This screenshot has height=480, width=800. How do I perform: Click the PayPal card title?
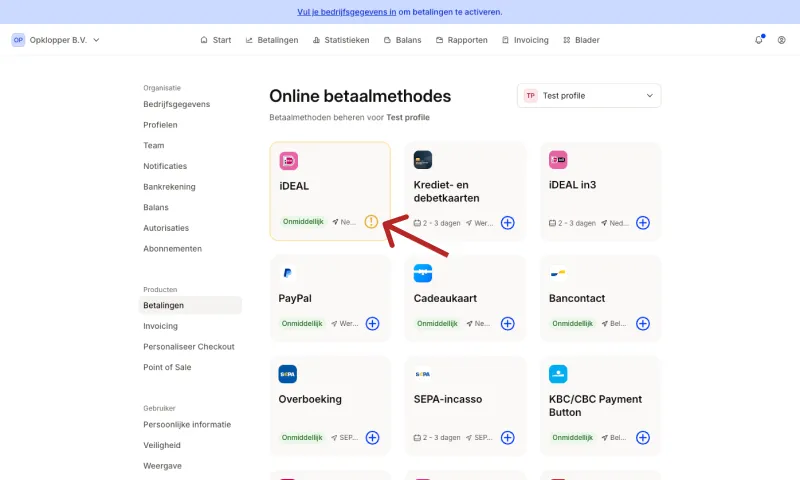(295, 298)
